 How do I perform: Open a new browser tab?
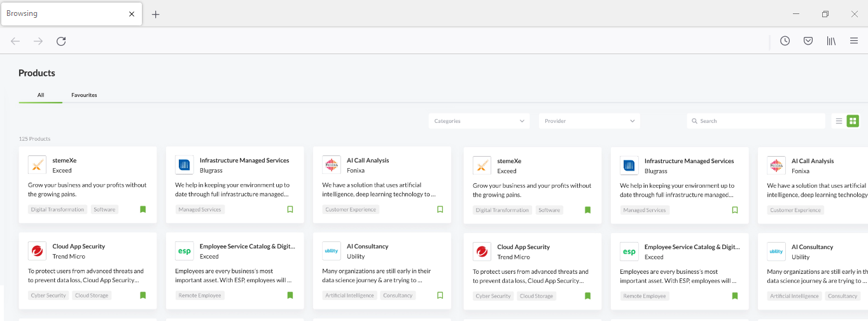pyautogui.click(x=155, y=14)
